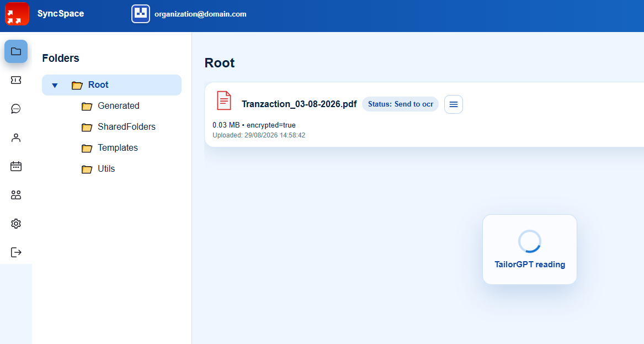This screenshot has width=644, height=344.
Task: Open the Utils folder
Action: point(106,168)
